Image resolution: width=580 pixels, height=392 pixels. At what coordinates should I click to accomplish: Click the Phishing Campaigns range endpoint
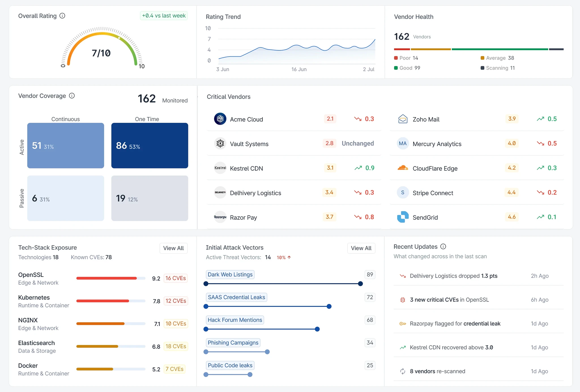point(267,352)
